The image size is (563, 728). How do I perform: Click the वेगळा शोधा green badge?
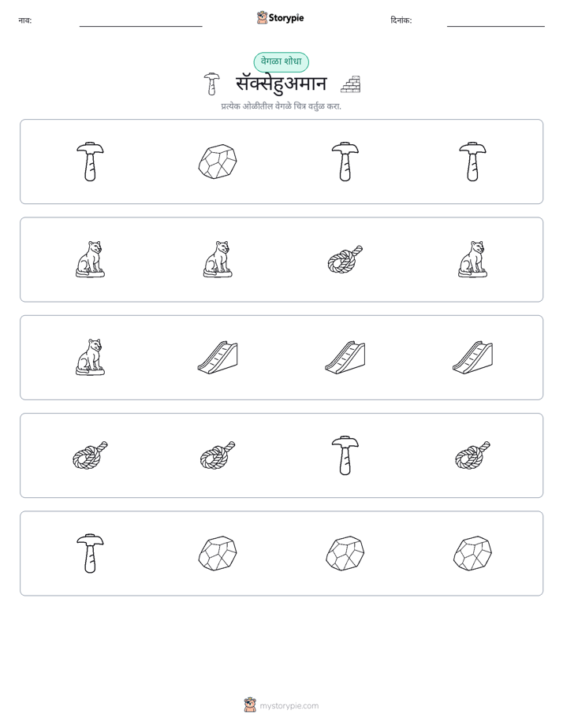coord(281,61)
